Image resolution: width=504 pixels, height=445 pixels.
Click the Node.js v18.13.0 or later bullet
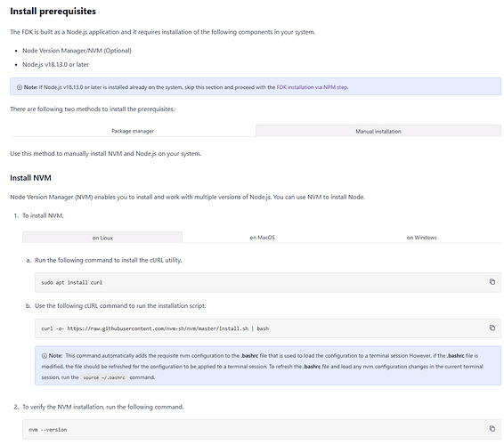pos(55,65)
